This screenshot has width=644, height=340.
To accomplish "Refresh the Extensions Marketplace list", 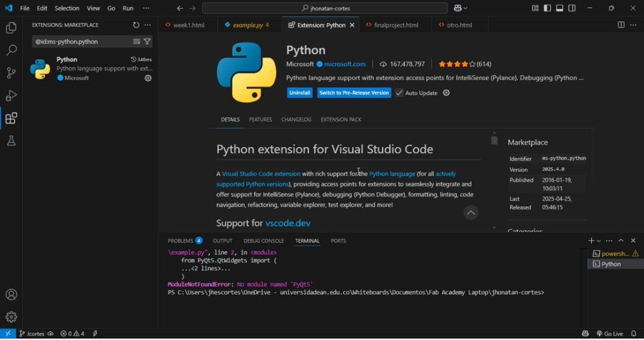I will tap(136, 25).
